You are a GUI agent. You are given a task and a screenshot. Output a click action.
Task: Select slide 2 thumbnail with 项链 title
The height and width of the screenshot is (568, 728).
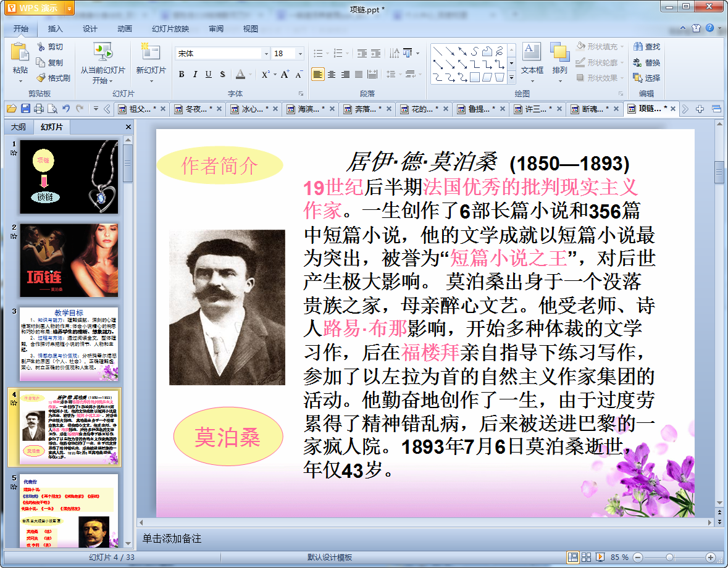coord(69,261)
